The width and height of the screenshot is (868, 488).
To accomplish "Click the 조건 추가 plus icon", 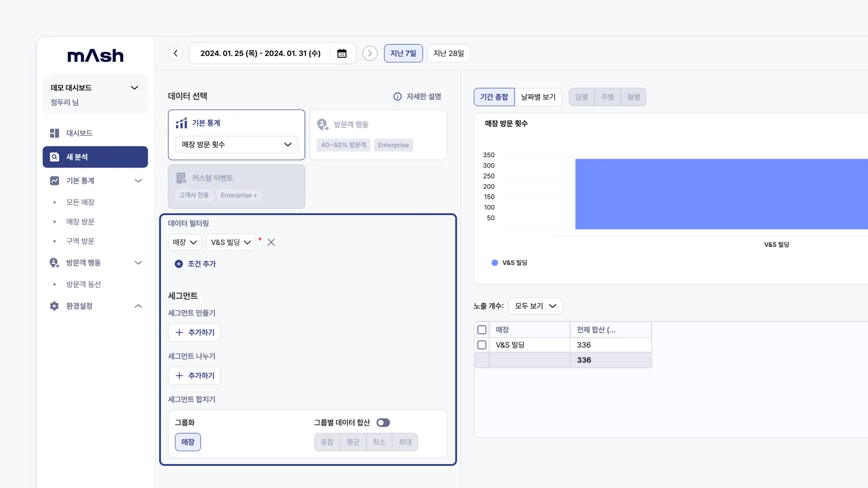I will pyautogui.click(x=179, y=264).
